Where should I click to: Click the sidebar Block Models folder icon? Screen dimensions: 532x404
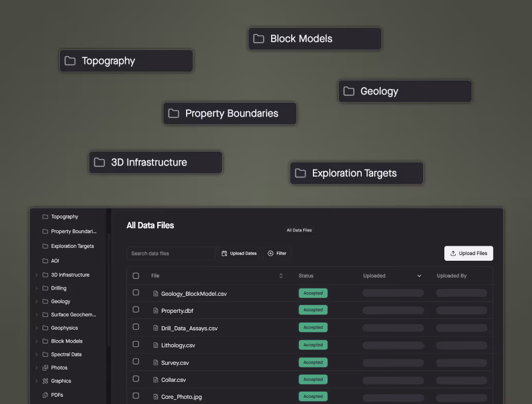coord(45,341)
